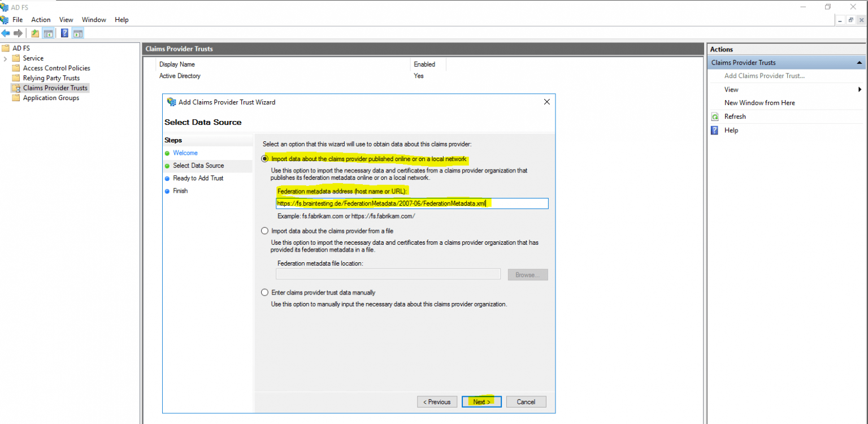
Task: Select importing claims provider data published online
Action: pyautogui.click(x=264, y=159)
